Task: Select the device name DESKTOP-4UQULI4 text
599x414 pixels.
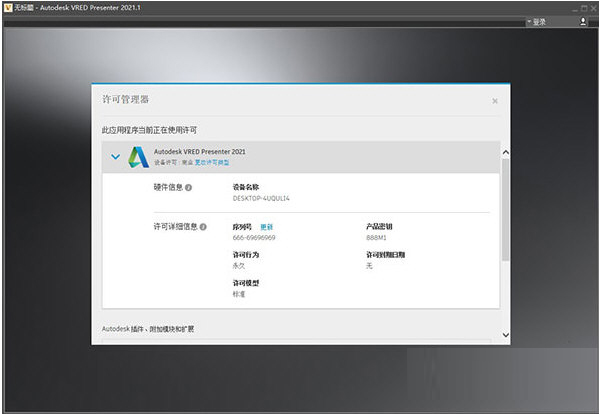Action: pyautogui.click(x=261, y=198)
